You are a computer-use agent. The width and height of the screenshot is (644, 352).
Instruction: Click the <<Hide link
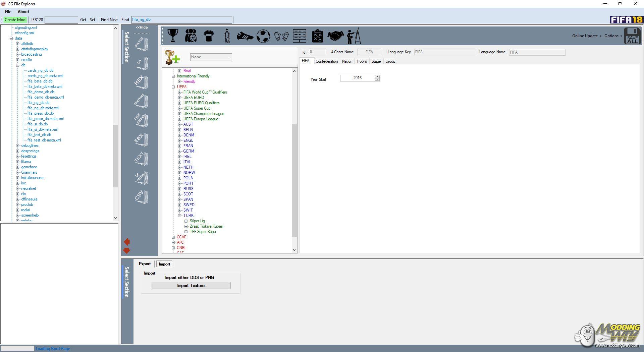coord(142,27)
